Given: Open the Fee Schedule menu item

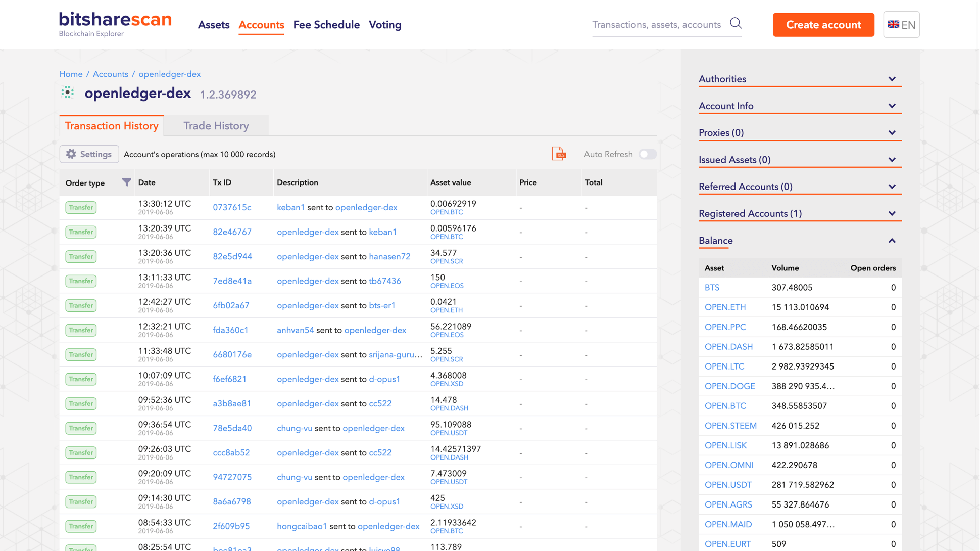Looking at the screenshot, I should click(x=326, y=25).
